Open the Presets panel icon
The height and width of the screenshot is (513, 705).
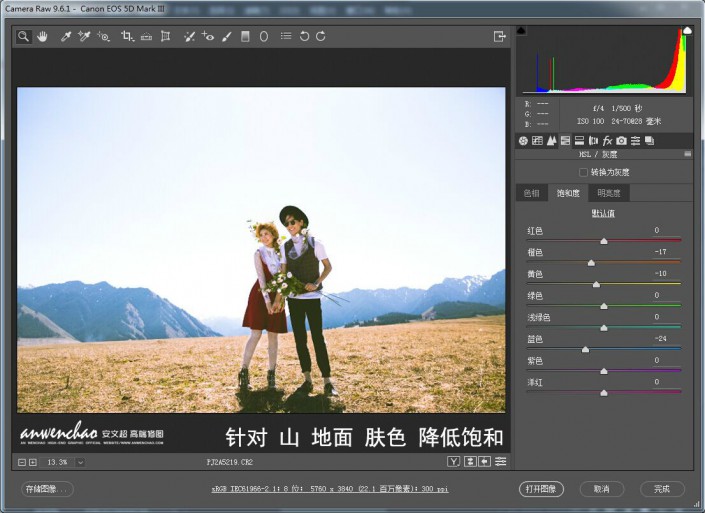(x=635, y=141)
